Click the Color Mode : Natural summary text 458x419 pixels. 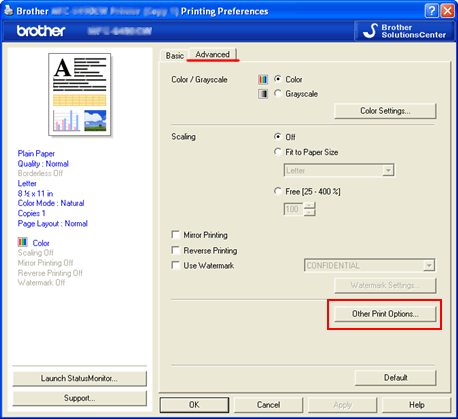[51, 203]
